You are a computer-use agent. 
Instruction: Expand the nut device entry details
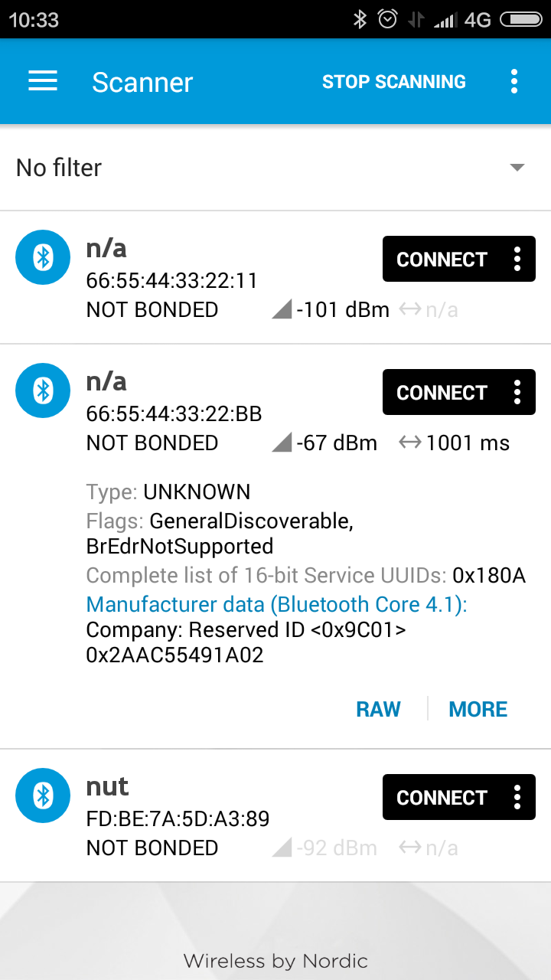(x=275, y=815)
